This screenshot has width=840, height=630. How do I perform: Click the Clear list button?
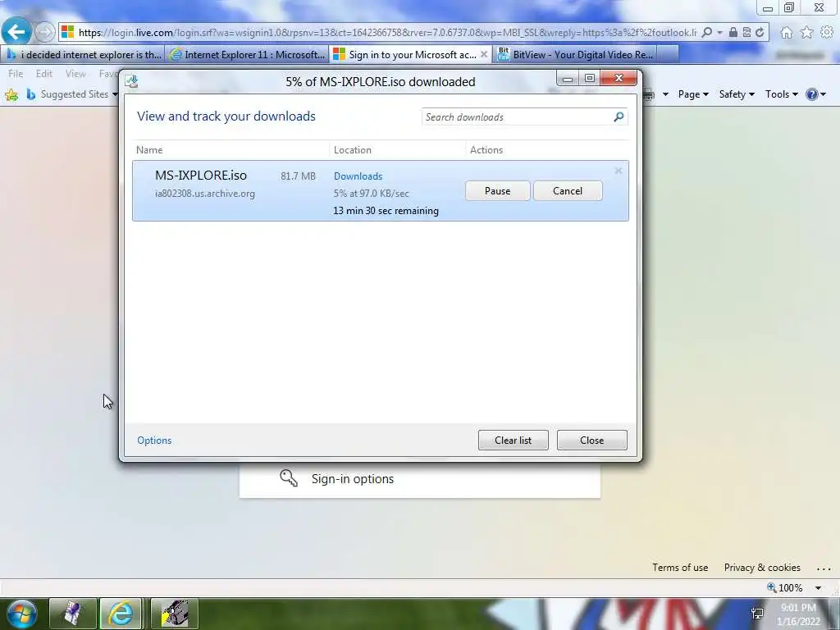click(x=514, y=441)
